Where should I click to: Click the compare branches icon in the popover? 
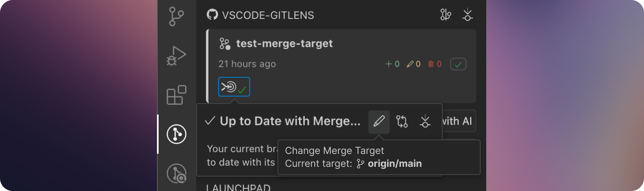(x=402, y=122)
